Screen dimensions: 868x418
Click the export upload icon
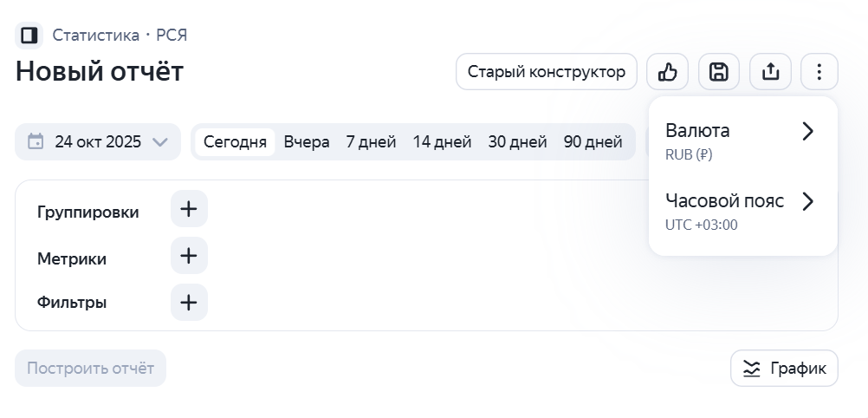click(770, 72)
